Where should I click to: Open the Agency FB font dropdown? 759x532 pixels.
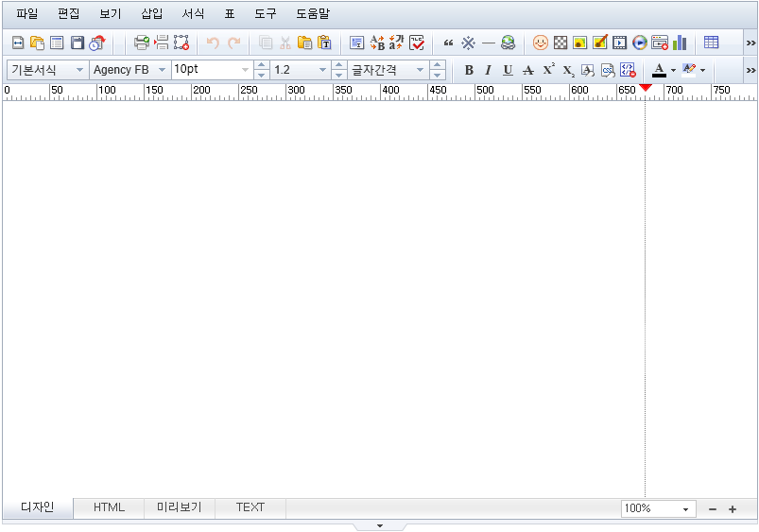pyautogui.click(x=130, y=70)
